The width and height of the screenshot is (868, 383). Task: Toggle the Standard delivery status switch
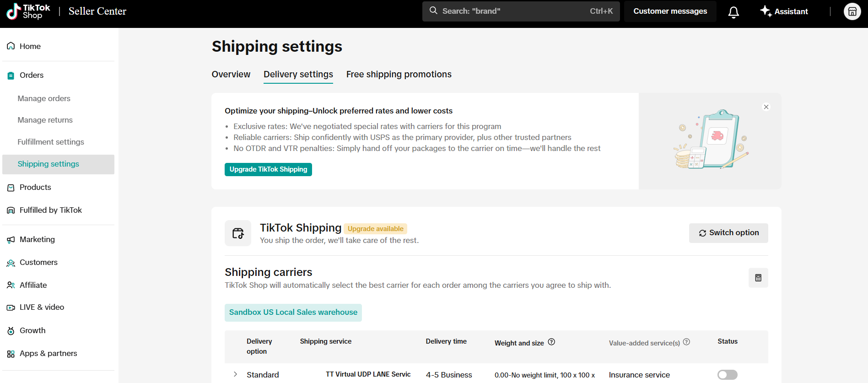(728, 375)
